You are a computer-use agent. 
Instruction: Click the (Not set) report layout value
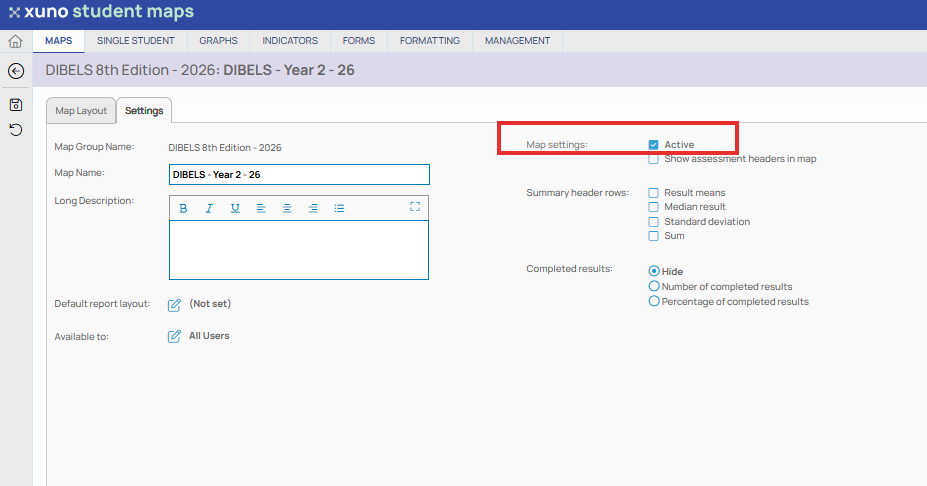click(x=210, y=304)
